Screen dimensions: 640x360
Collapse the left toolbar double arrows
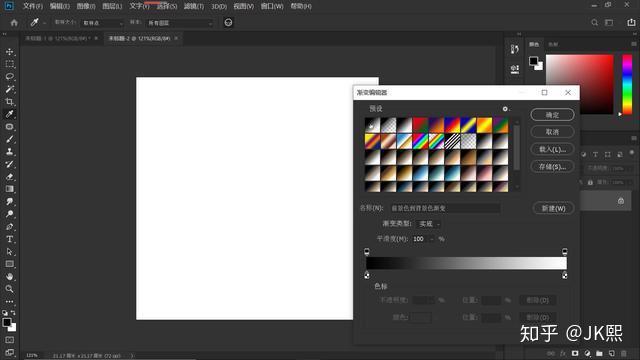point(4,34)
